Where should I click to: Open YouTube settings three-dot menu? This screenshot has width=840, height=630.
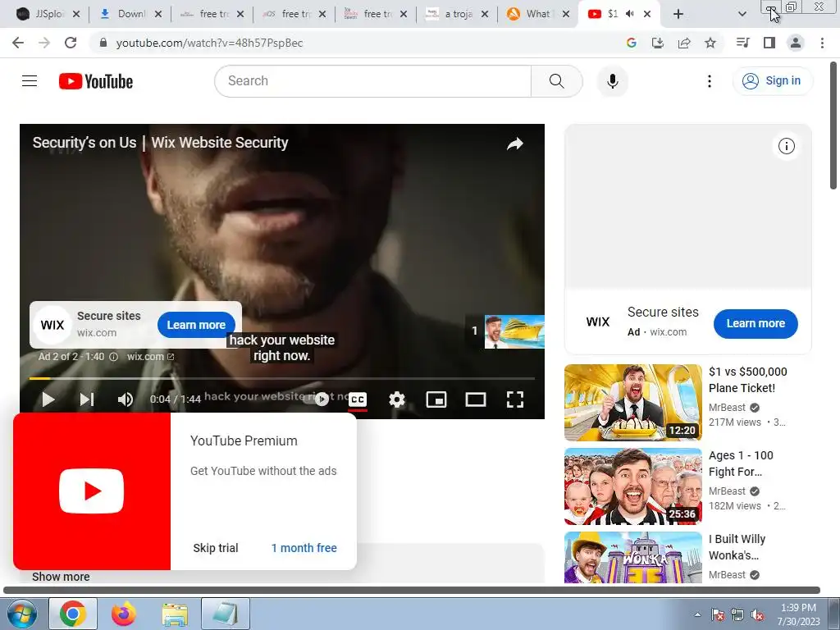(710, 81)
